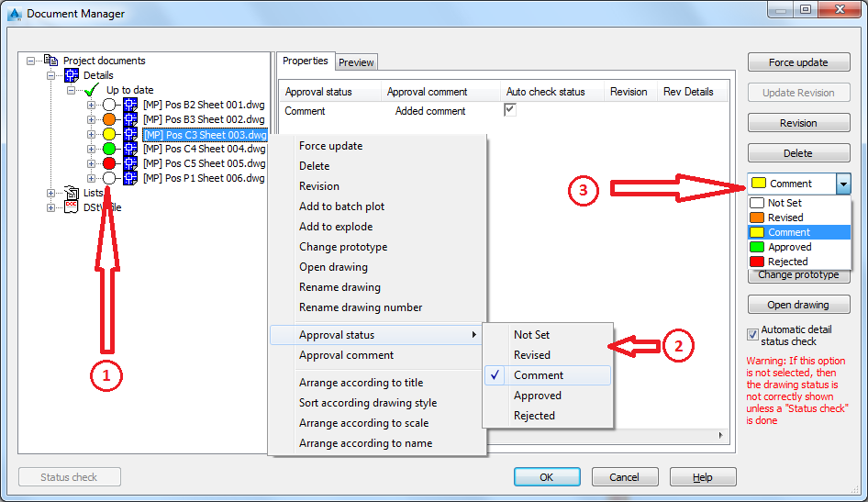Click the Rev Details column header

(692, 92)
